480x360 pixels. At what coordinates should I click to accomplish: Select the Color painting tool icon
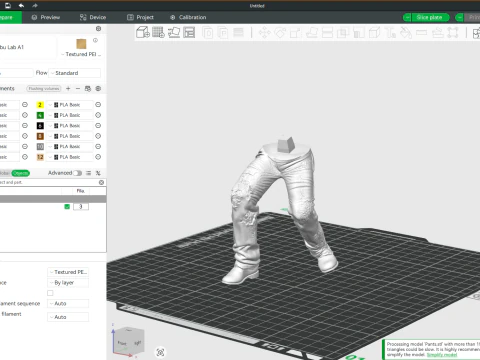(406, 33)
